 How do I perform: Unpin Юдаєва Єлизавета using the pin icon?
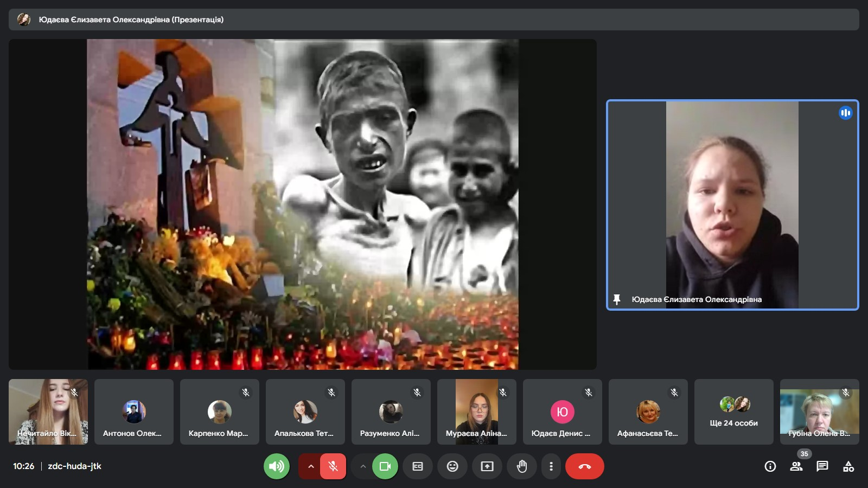(617, 299)
